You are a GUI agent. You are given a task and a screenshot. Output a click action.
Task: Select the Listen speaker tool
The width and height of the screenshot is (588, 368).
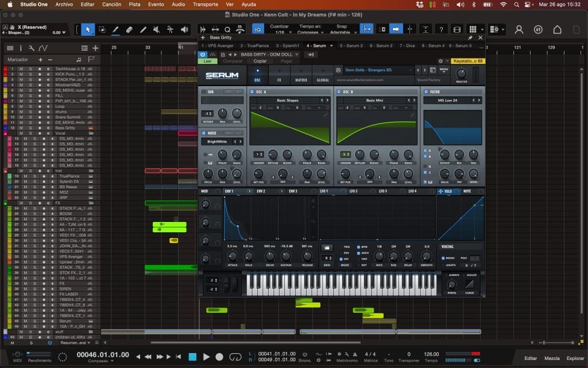point(184,29)
